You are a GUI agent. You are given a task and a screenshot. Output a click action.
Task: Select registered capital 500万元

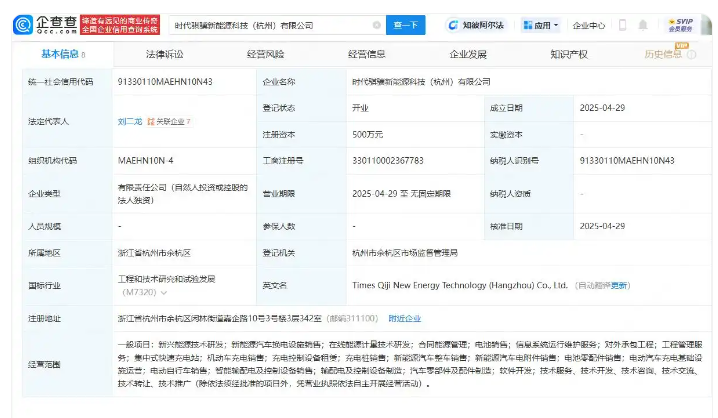(x=367, y=134)
